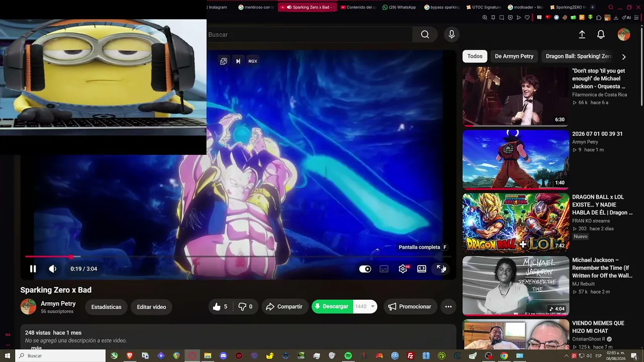
Task: Switch to the 'bypass sparking' tab
Action: (x=442, y=8)
